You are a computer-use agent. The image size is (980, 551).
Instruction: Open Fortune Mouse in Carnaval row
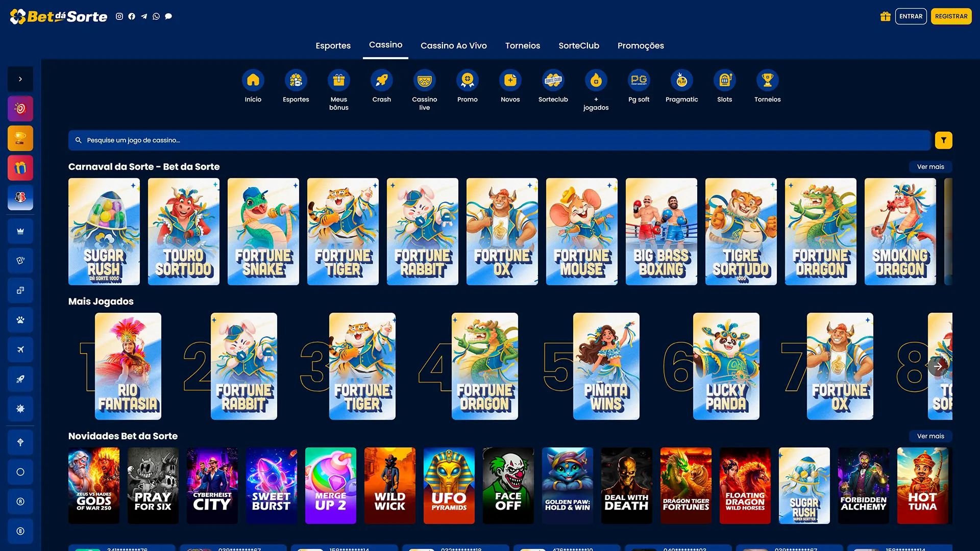tap(582, 232)
